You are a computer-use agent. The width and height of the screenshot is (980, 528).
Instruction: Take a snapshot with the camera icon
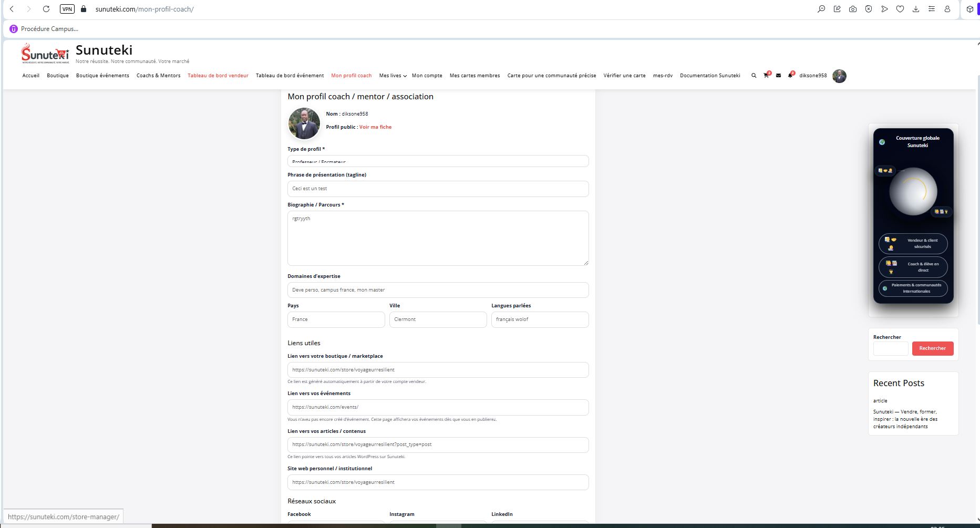(853, 9)
